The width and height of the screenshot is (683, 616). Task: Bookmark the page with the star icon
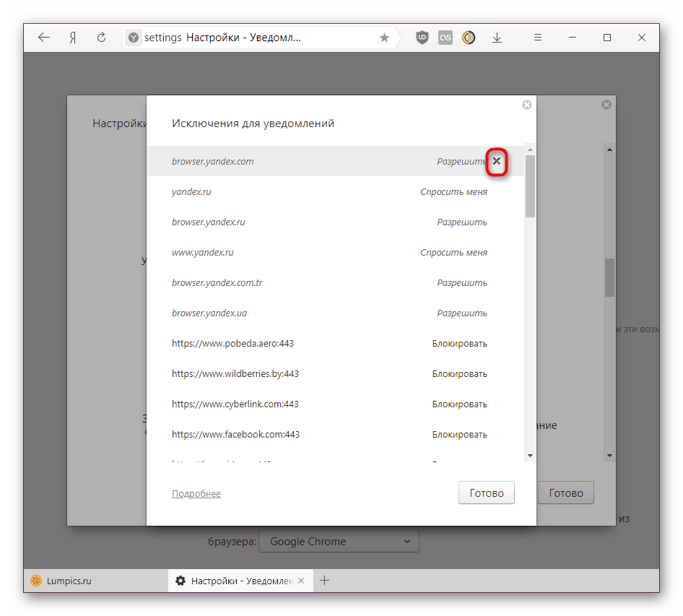click(384, 38)
